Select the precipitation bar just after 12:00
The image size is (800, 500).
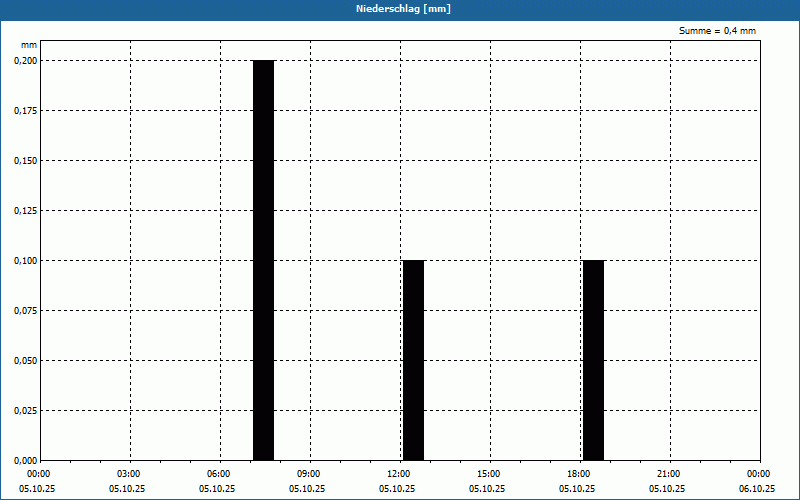pos(413,360)
